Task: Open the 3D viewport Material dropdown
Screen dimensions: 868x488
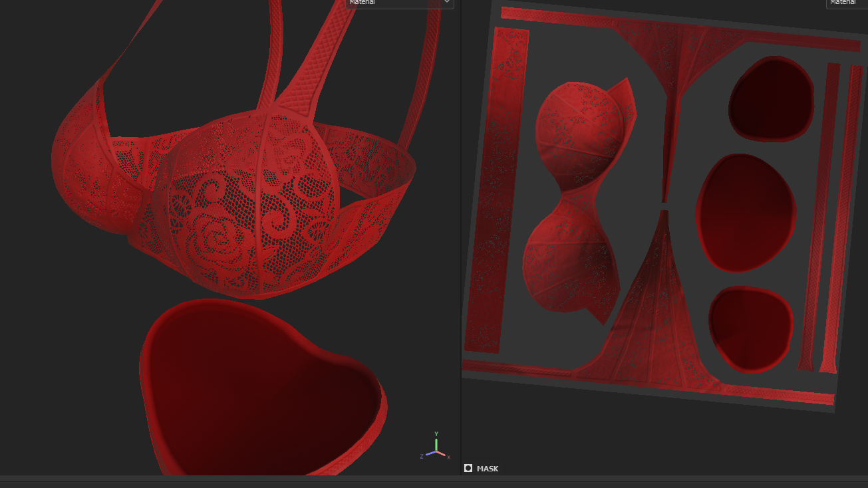Action: point(399,3)
